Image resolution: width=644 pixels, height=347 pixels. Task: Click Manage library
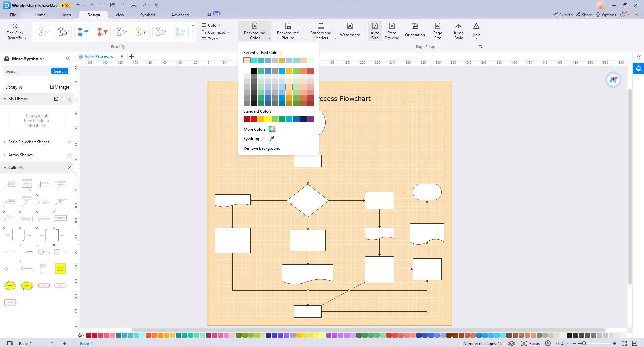(x=60, y=87)
